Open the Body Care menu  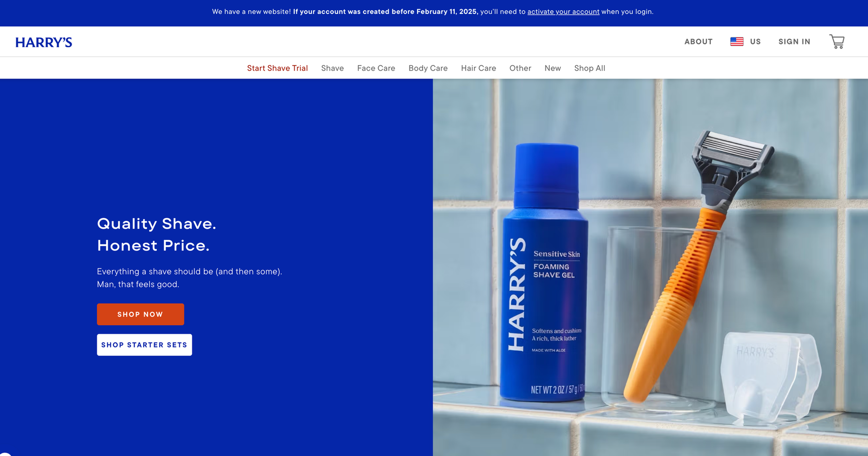[x=428, y=68]
